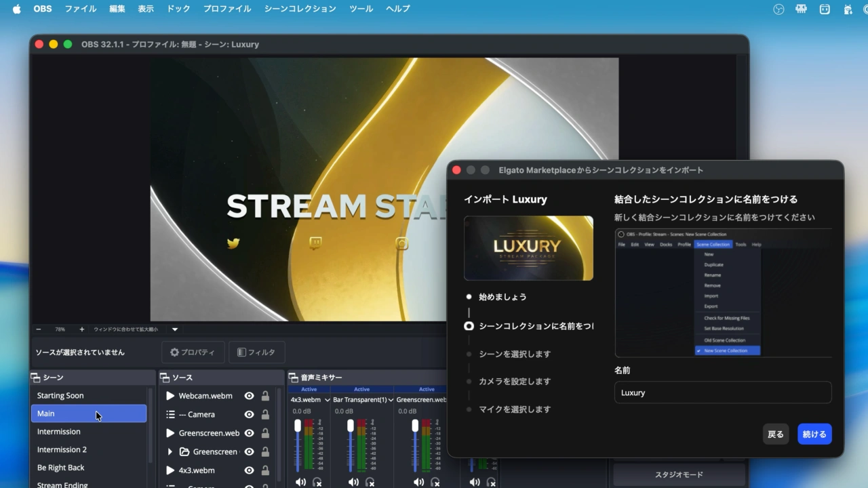Open the Bar Transparent(1) mixer dropdown
Viewport: 868px width, 488px height.
(x=390, y=400)
